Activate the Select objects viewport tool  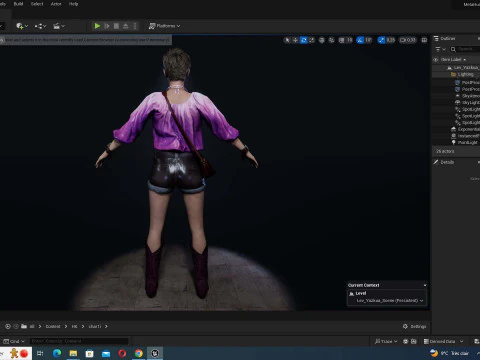click(287, 40)
